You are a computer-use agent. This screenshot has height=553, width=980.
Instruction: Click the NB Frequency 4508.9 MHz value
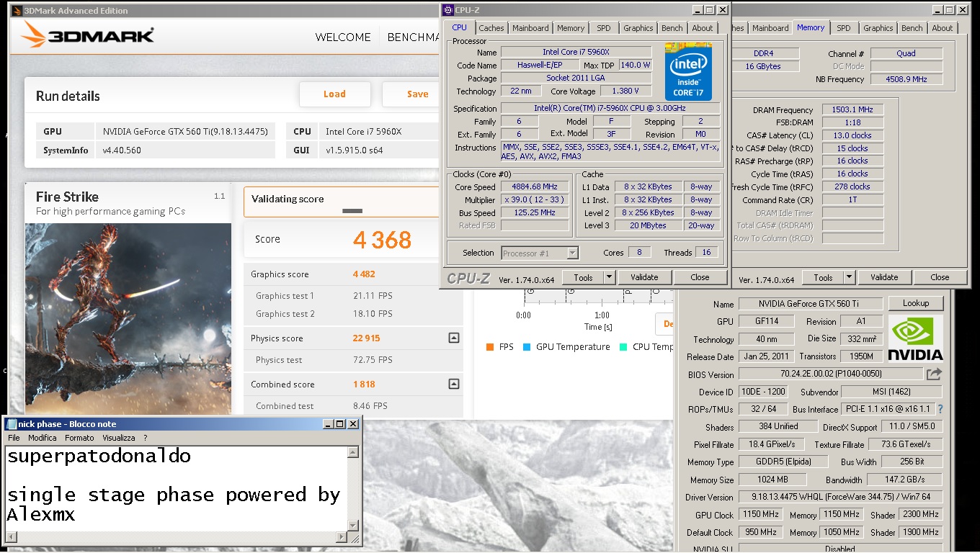point(906,79)
